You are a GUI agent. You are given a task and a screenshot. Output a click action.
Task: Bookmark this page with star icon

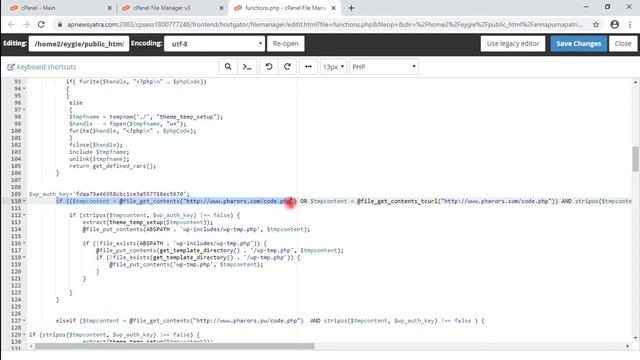click(x=596, y=24)
